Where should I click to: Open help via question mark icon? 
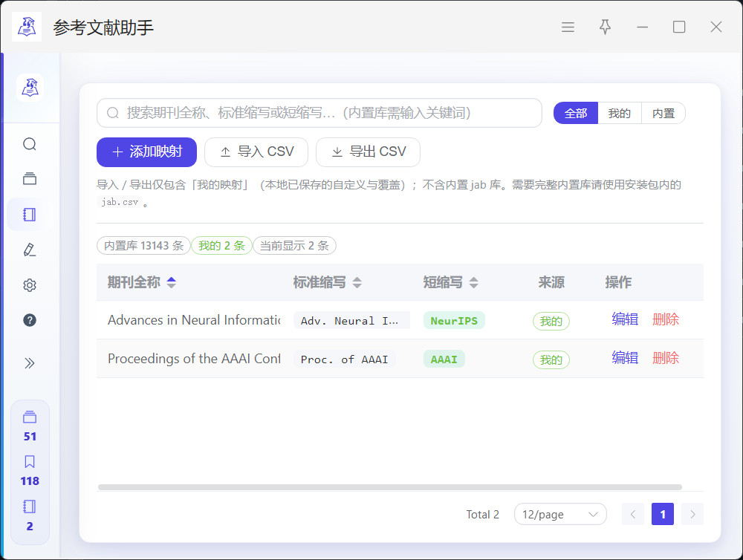click(30, 320)
